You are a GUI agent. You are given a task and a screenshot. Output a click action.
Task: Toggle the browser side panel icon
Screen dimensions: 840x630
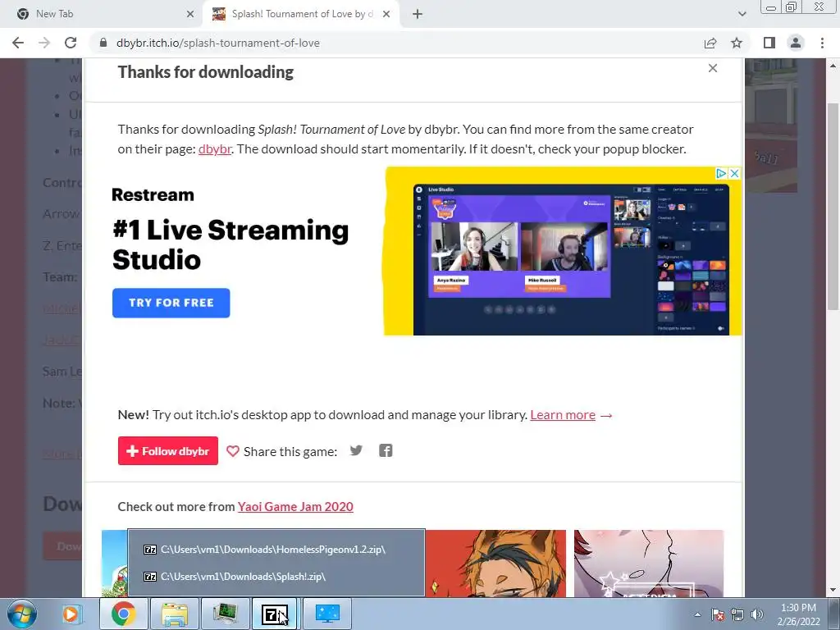(769, 43)
